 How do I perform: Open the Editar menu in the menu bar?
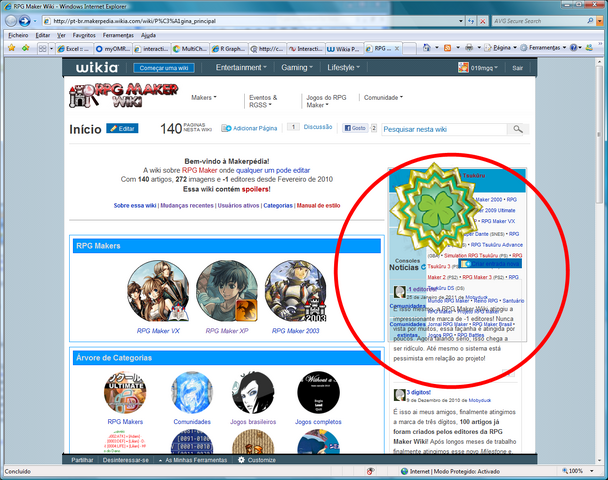point(43,35)
